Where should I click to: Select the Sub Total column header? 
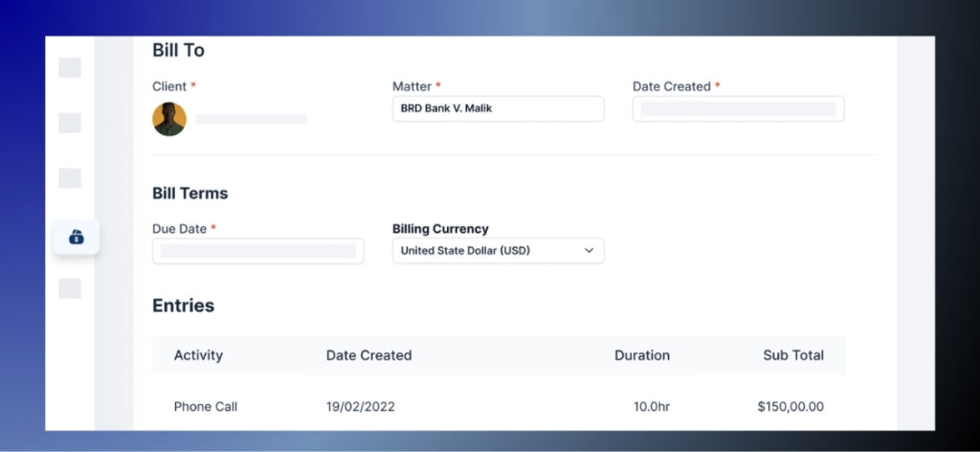(x=792, y=355)
